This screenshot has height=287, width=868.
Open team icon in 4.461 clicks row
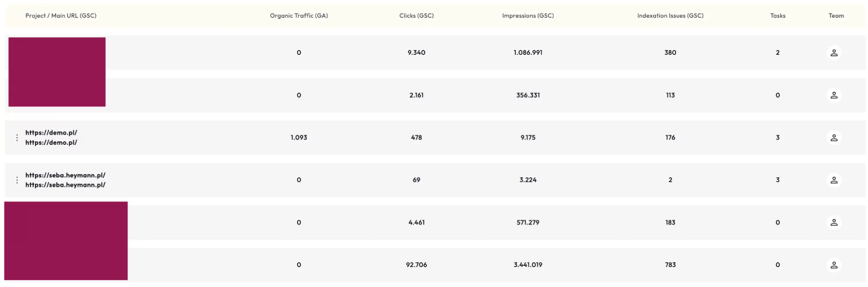coord(834,223)
